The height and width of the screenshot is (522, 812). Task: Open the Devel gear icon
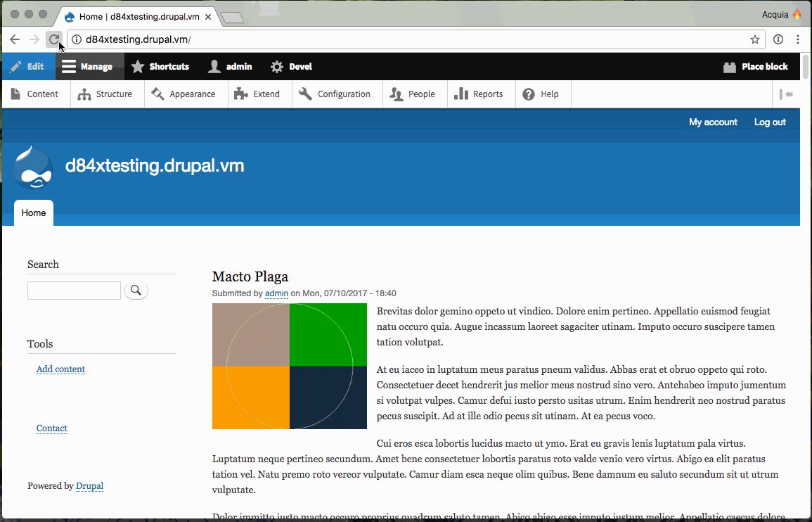[x=274, y=66]
